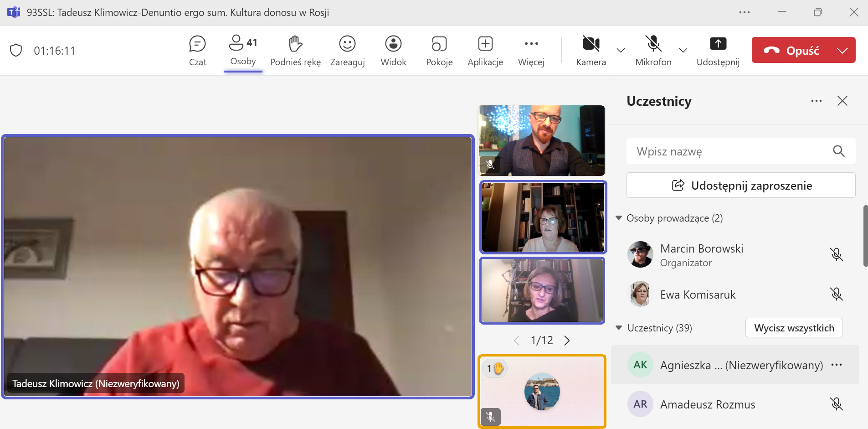The width and height of the screenshot is (868, 429).
Task: Click the Teams logo in title bar
Action: pos(14,12)
